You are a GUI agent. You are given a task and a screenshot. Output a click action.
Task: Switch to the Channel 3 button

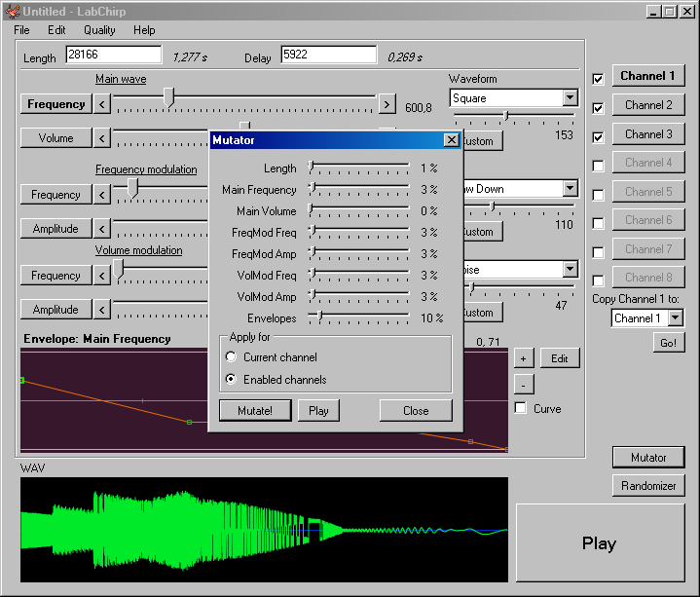[x=648, y=133]
